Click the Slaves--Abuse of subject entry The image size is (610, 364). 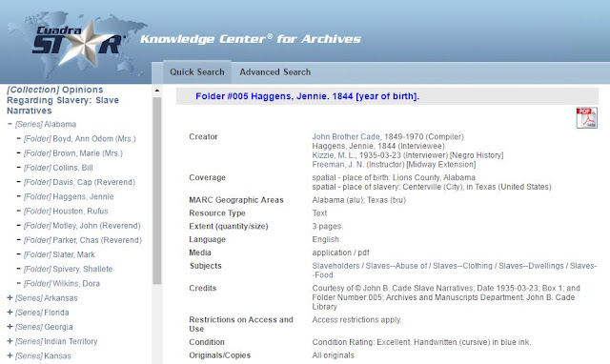tap(396, 266)
